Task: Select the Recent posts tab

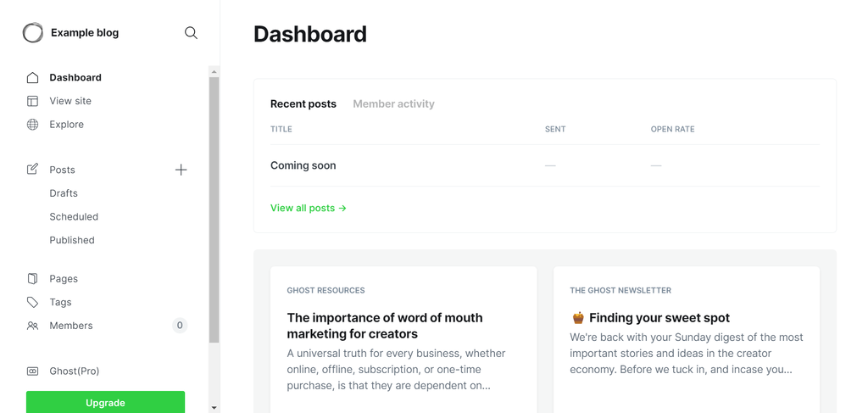Action: [303, 104]
